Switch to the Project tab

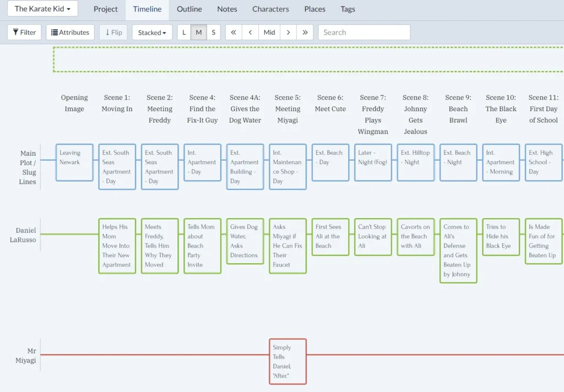[105, 9]
